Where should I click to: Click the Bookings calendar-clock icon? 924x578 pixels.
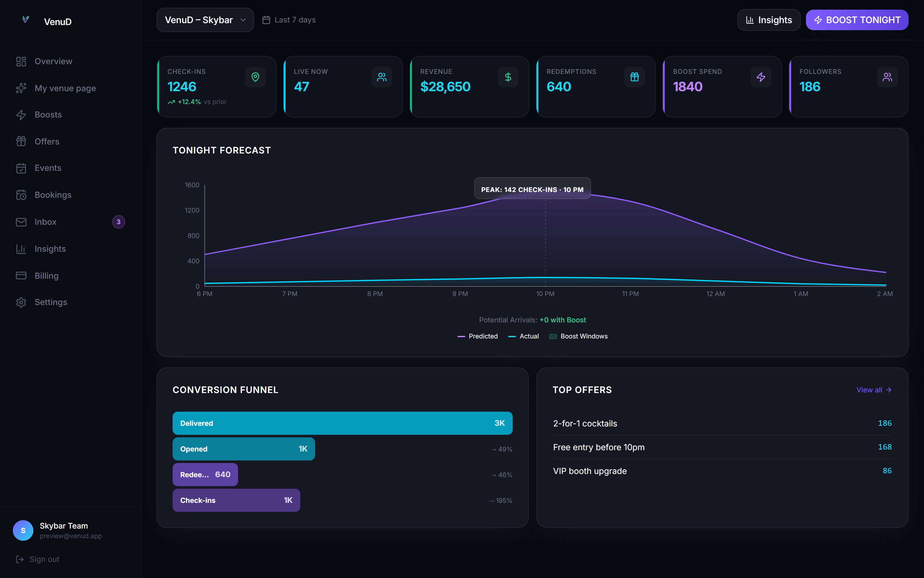pos(21,195)
